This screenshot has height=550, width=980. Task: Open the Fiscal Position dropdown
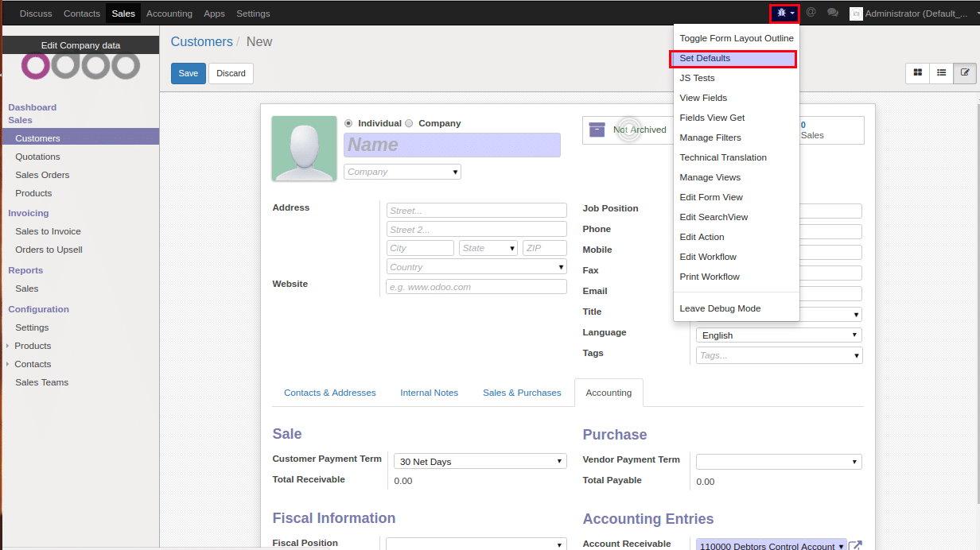pos(476,544)
